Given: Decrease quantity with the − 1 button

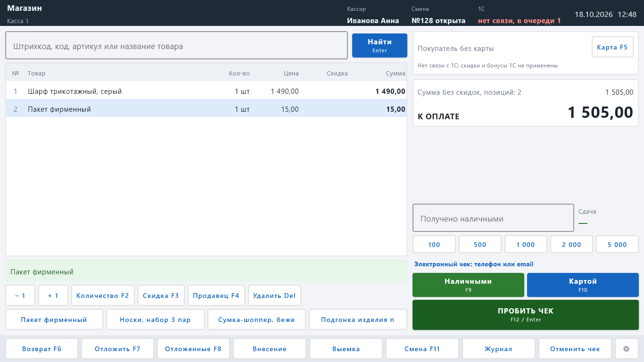Looking at the screenshot, I should (20, 296).
